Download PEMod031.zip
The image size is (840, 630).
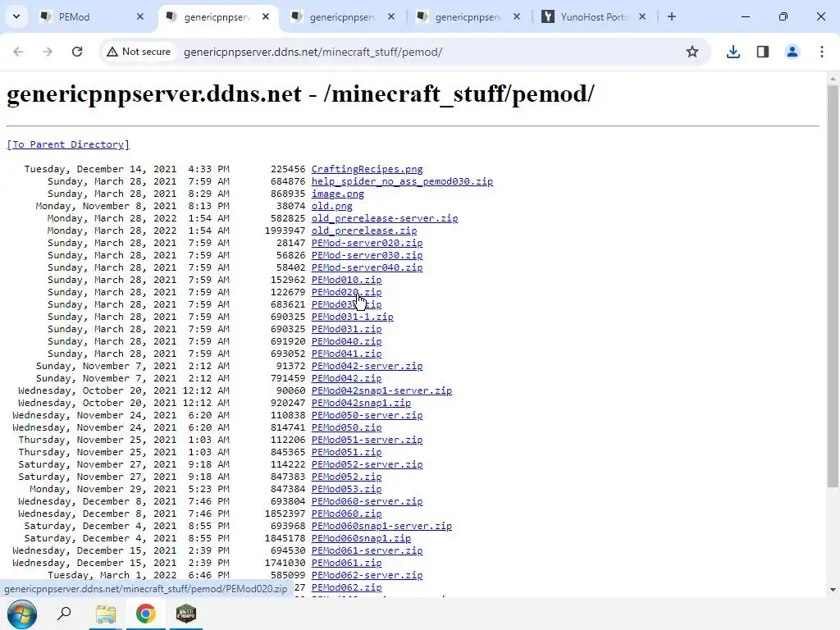(x=347, y=330)
